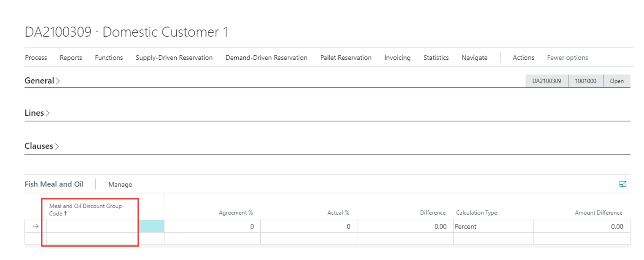Select the Calculation Type Percent cell
644x260 pixels.
click(x=493, y=226)
